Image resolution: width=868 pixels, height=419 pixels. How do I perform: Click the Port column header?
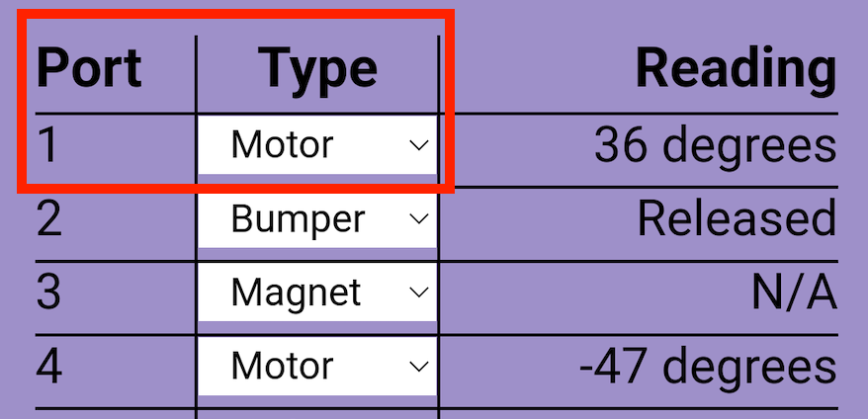pos(89,69)
